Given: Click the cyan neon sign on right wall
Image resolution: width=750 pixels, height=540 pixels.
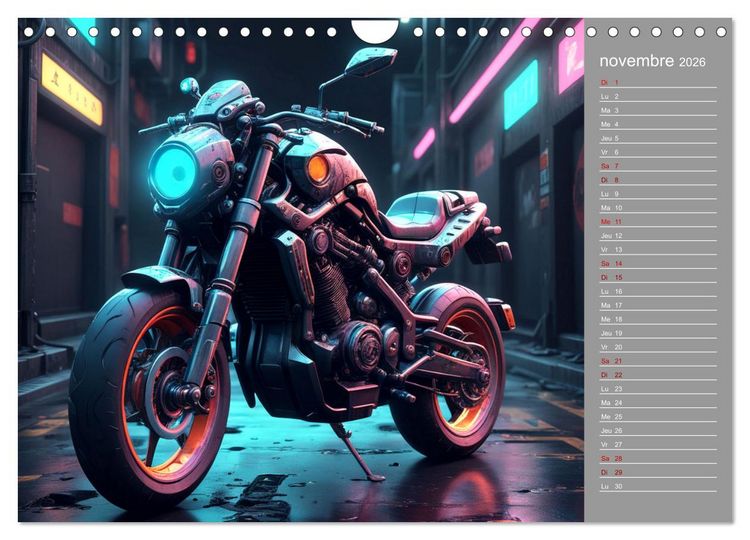Looking at the screenshot, I should coord(520,95).
